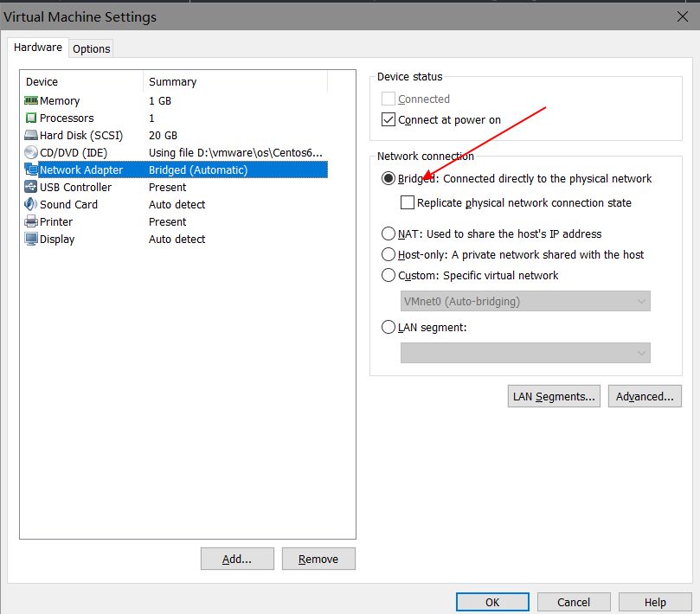Click the Processors chip icon

(x=31, y=118)
